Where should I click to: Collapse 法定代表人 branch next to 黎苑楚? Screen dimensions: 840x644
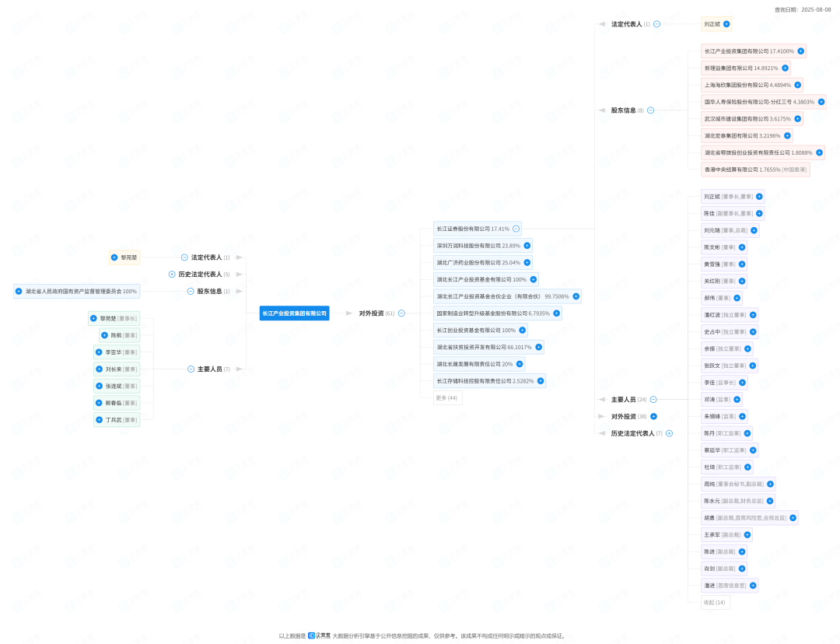click(x=184, y=257)
